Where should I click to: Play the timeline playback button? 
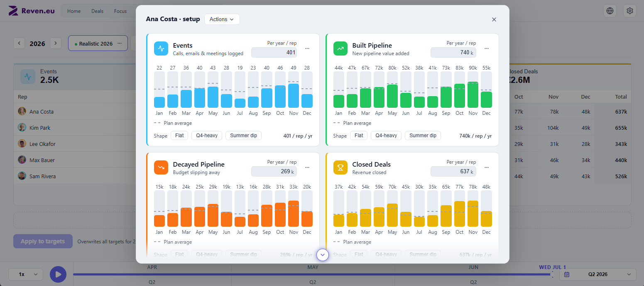point(58,274)
